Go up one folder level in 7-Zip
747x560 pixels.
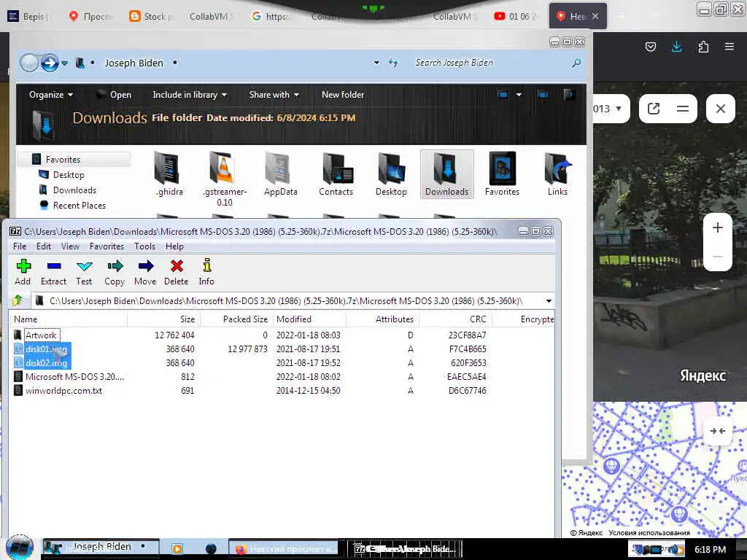(x=18, y=300)
